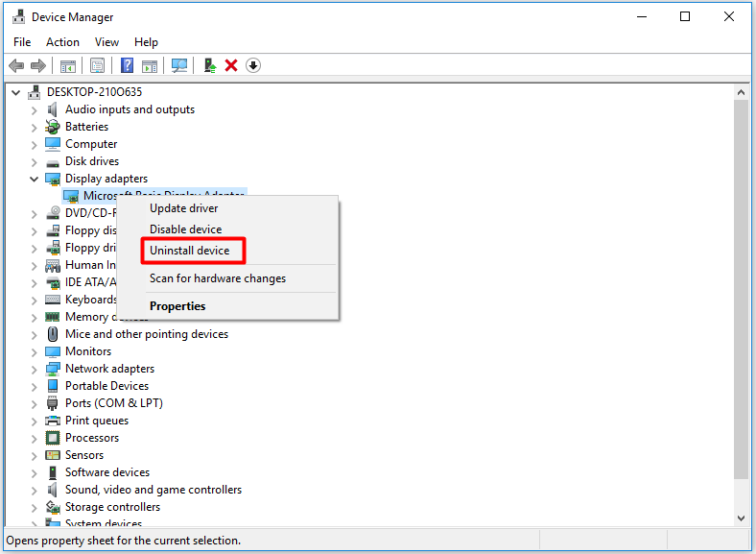Click the vertical scrollbar thumb

click(x=741, y=290)
